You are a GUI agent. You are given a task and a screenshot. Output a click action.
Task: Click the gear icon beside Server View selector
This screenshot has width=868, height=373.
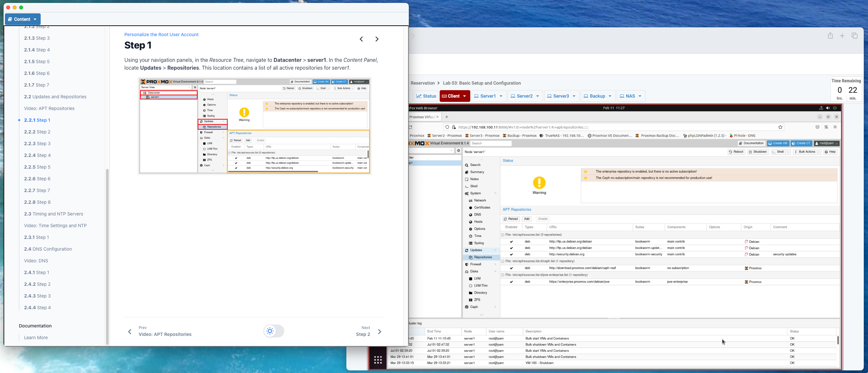tap(458, 151)
